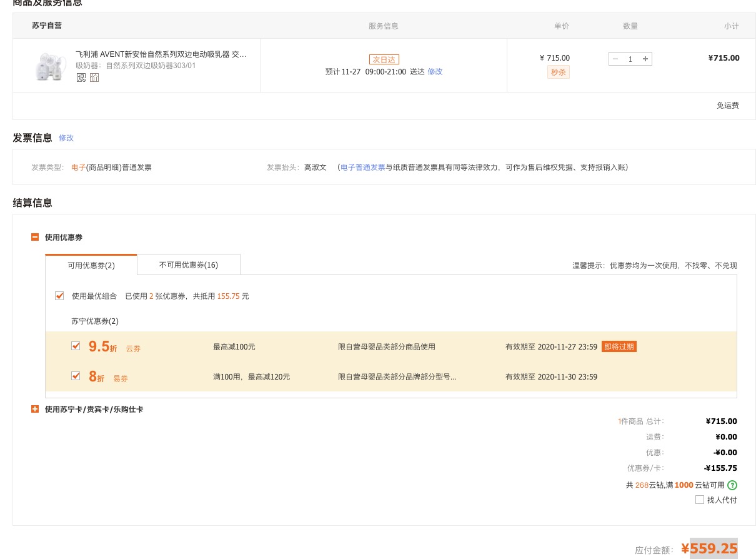Click the 有效期至 2020-11-30 23:59 expiry text
The image size is (756, 559).
click(x=551, y=377)
